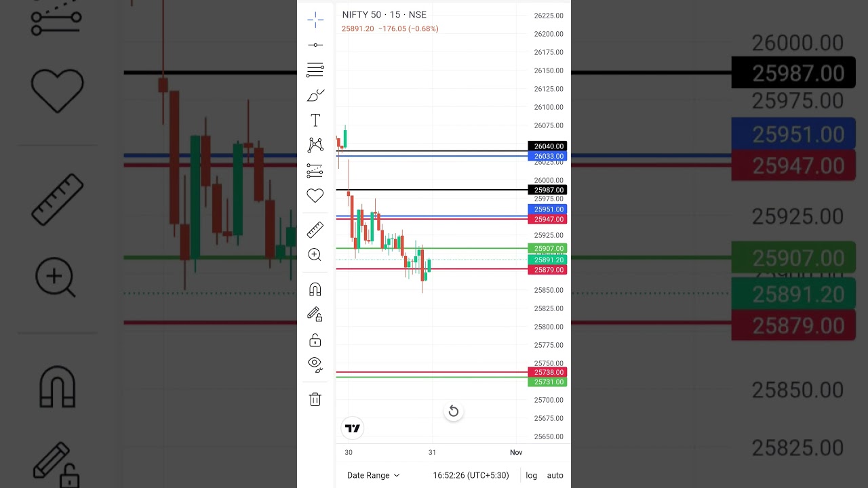Open the Date Range dropdown
Image resolution: width=868 pixels, height=488 pixels.
[374, 475]
